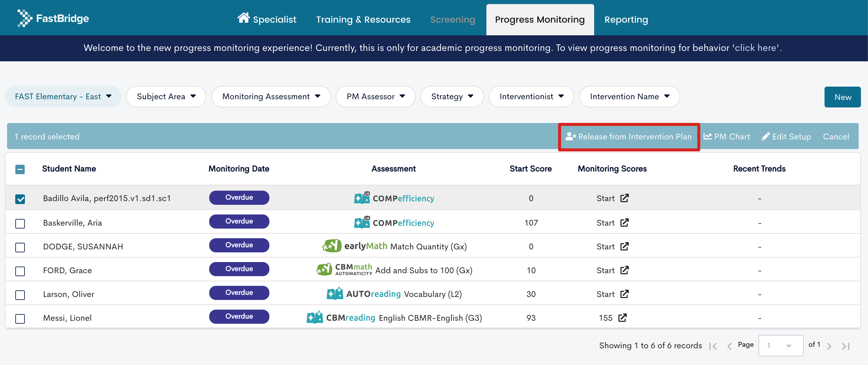The width and height of the screenshot is (868, 365).
Task: Click the Messi, Lionel student name
Action: point(67,318)
